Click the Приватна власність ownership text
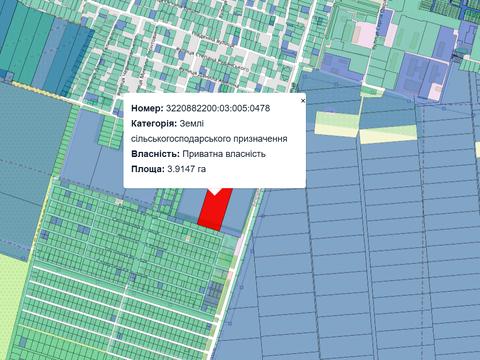Image resolution: width=480 pixels, height=360 pixels. (x=224, y=154)
